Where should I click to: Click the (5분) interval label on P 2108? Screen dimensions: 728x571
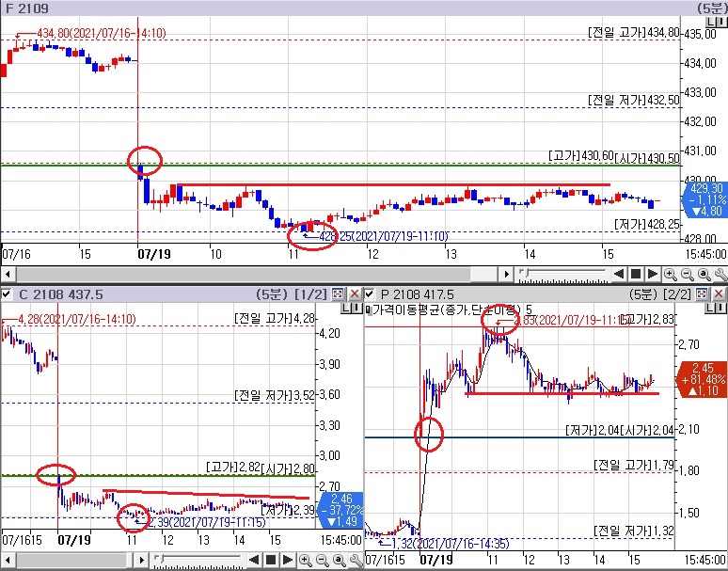(x=645, y=294)
